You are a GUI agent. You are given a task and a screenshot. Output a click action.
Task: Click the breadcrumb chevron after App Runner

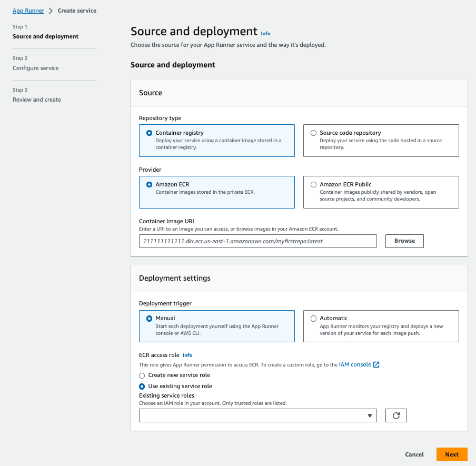pyautogui.click(x=51, y=11)
